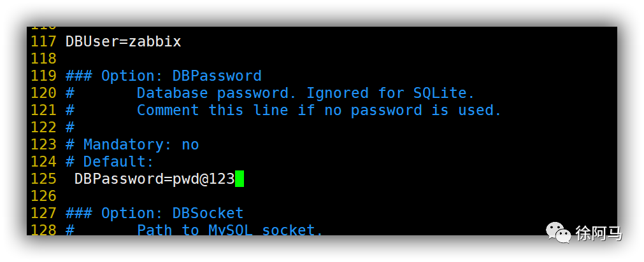Click the '# Mandatory: no' comment

coord(132,145)
